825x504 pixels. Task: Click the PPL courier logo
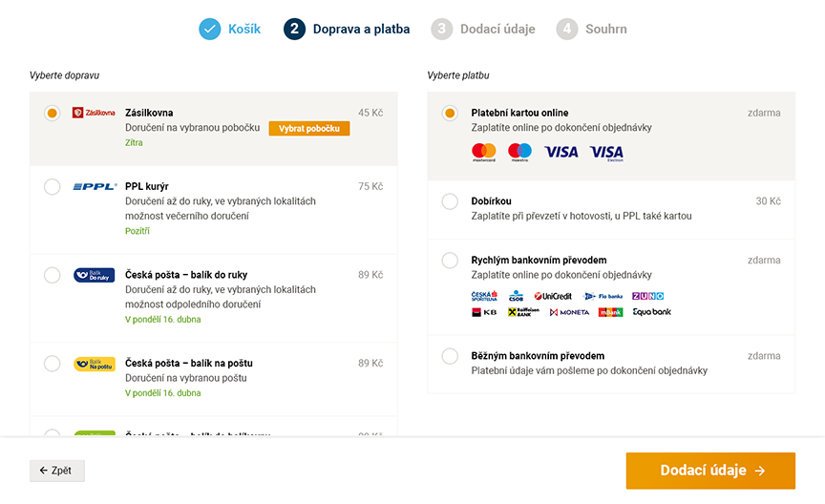(x=95, y=186)
